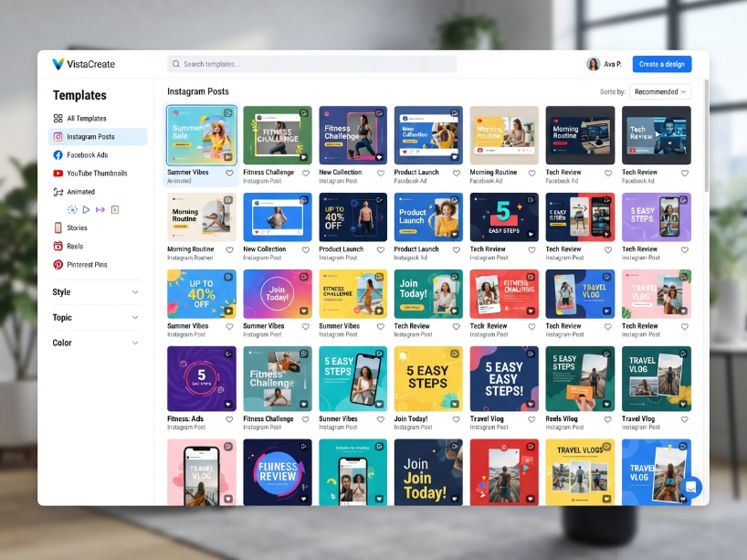
Task: Open the green TRAVEL VLOG thumbnail above Travel Vlog
Action: pos(656,379)
